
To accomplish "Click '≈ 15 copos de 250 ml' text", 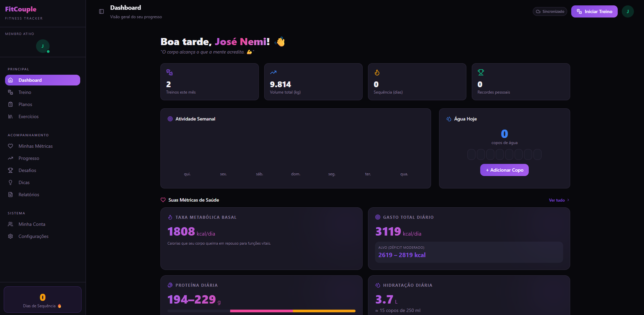I will click(398, 310).
